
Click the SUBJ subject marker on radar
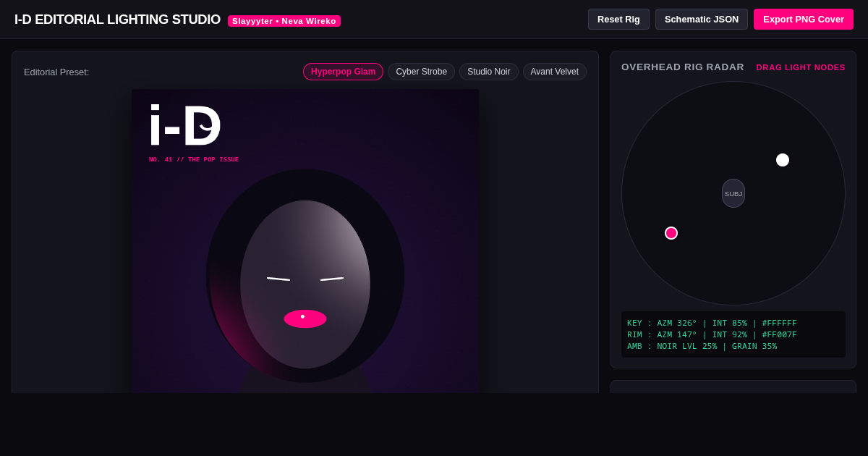(733, 193)
